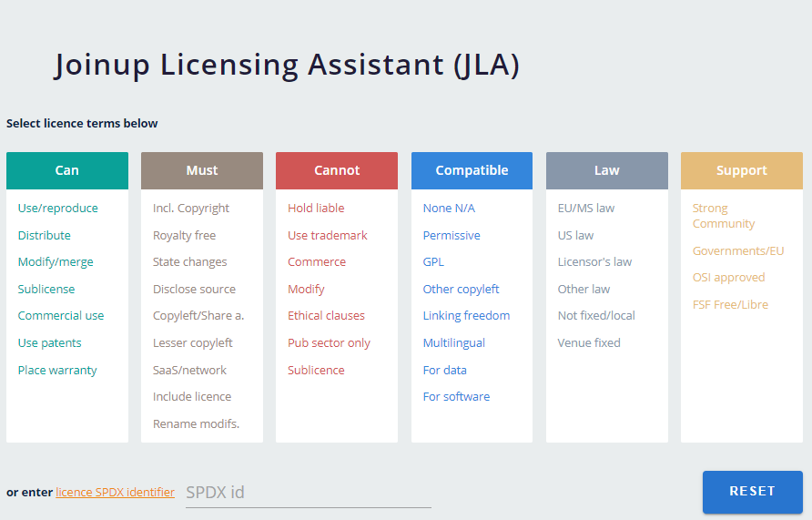This screenshot has height=520, width=812.
Task: Pick Modify in the Cannot column
Action: click(306, 289)
